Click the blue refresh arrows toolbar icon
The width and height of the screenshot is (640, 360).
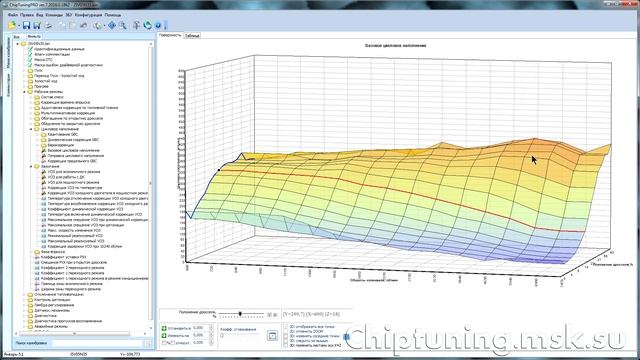(x=147, y=25)
